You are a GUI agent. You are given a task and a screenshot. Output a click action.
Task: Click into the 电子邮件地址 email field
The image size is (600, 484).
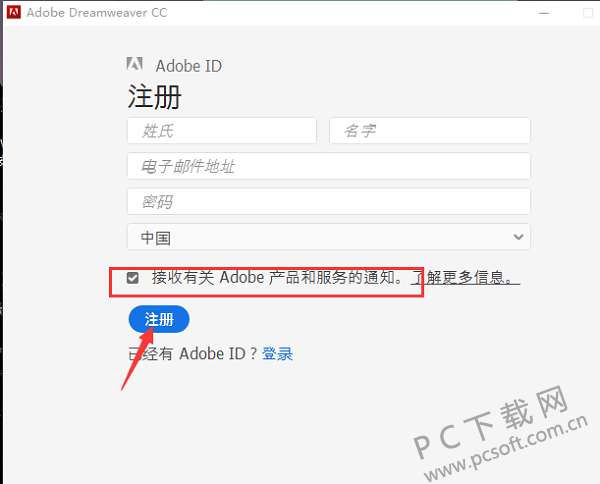[x=329, y=166]
